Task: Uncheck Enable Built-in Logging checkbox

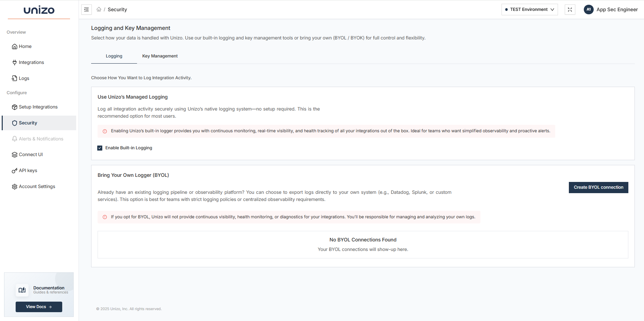Action: tap(100, 148)
